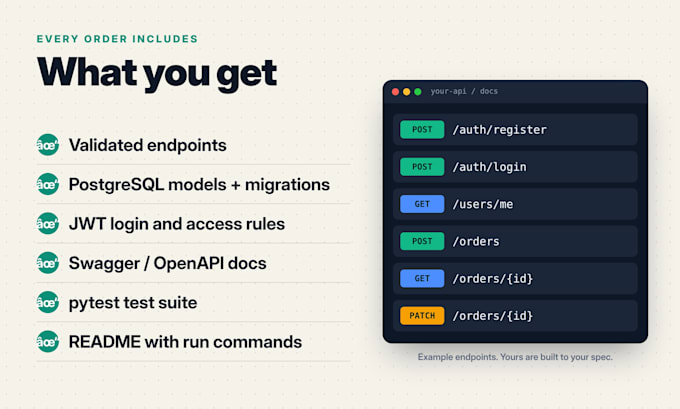
Task: Click 'PostgreSQL models + migrations' text
Action: [199, 185]
